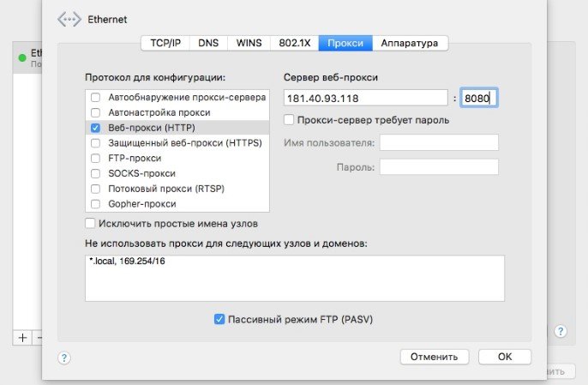Open help via bottom-left question mark
Screen dimensions: 588x385
(64, 358)
